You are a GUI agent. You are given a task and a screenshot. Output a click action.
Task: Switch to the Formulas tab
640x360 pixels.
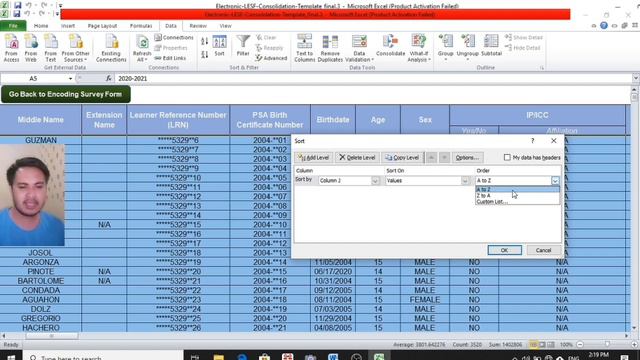[141, 26]
